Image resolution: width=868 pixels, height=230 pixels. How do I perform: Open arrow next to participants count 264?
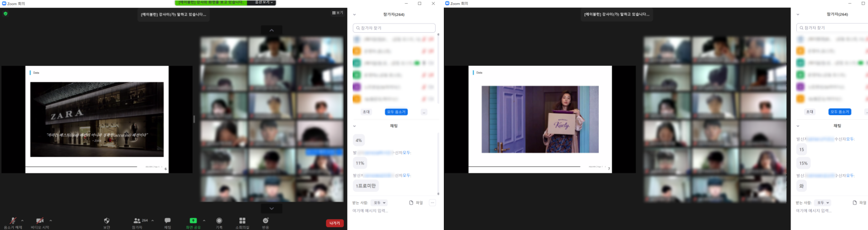pos(153,220)
